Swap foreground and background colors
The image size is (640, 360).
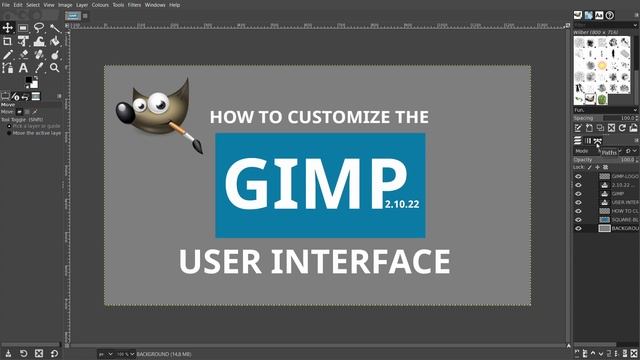point(36,78)
